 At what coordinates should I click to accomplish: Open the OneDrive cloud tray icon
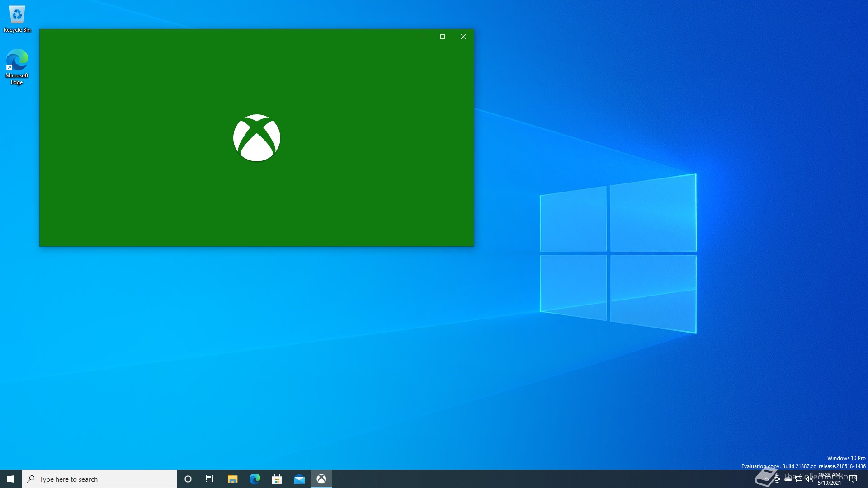[x=788, y=479]
